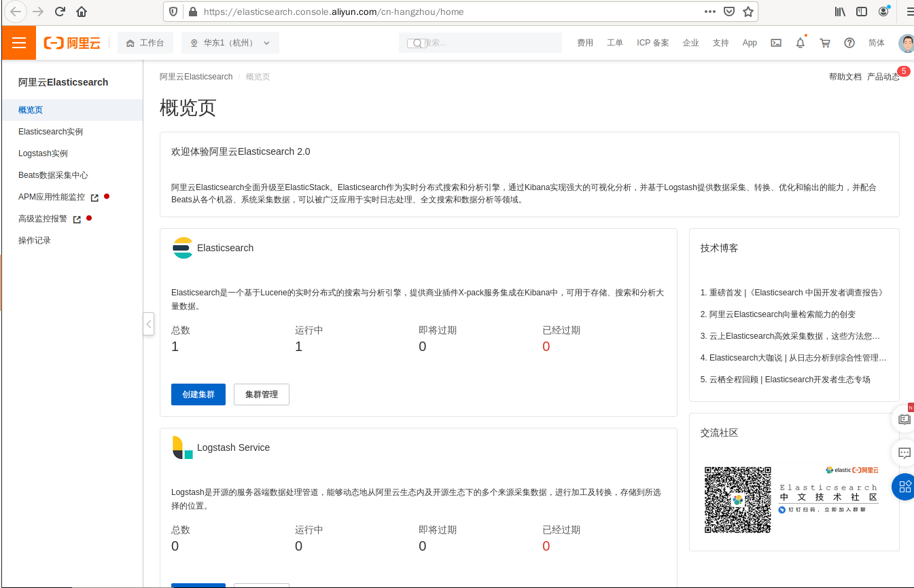Open the floating chat feedback icon
Screen dimensions: 914x588
coord(904,453)
